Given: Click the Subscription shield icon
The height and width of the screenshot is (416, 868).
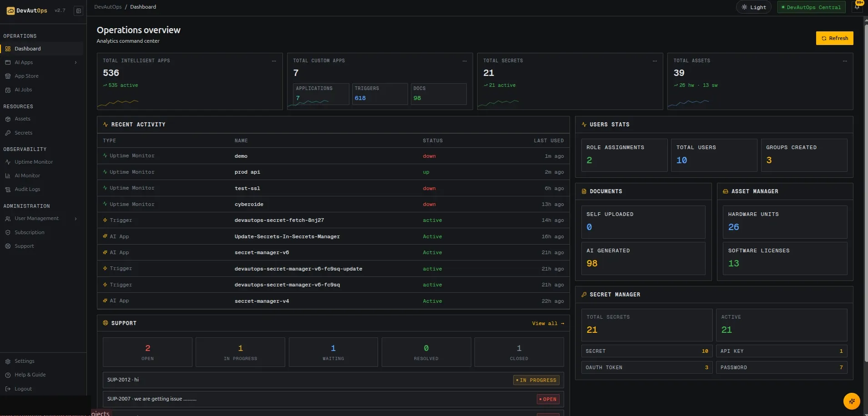Looking at the screenshot, I should pyautogui.click(x=8, y=232).
